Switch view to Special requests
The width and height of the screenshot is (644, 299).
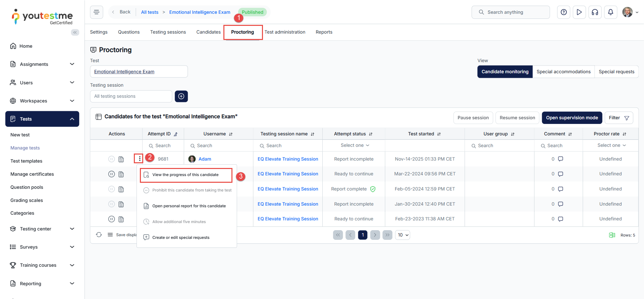click(616, 72)
